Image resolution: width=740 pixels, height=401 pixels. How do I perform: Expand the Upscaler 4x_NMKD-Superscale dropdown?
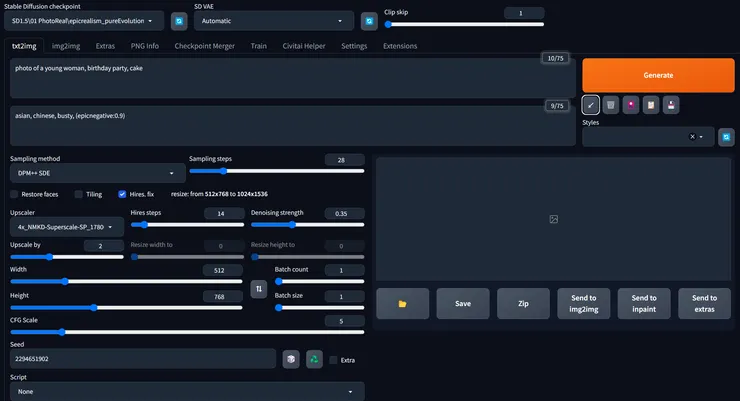click(x=67, y=227)
